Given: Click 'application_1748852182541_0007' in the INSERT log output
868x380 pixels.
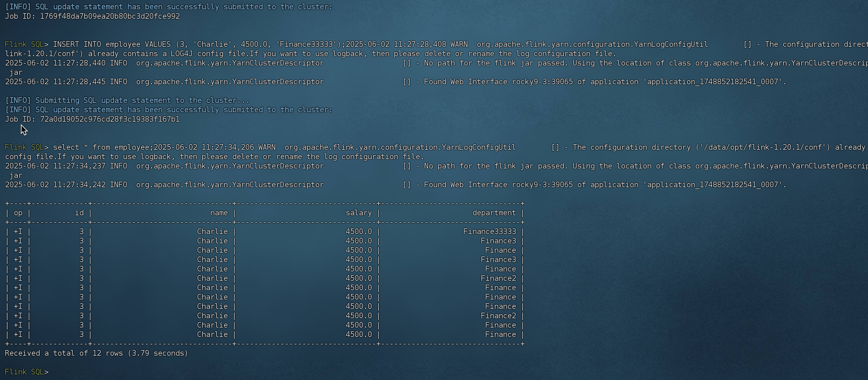Looking at the screenshot, I should click(x=713, y=81).
